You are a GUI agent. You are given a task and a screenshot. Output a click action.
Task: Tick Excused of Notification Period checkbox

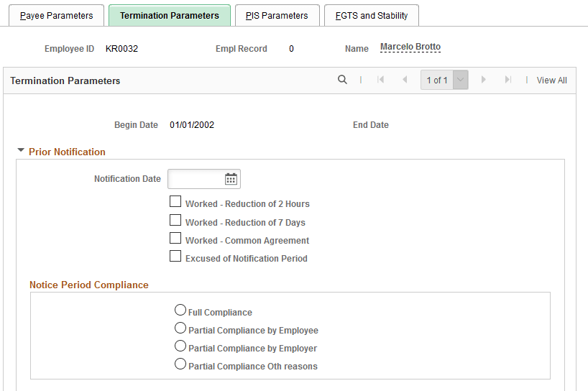175,256
